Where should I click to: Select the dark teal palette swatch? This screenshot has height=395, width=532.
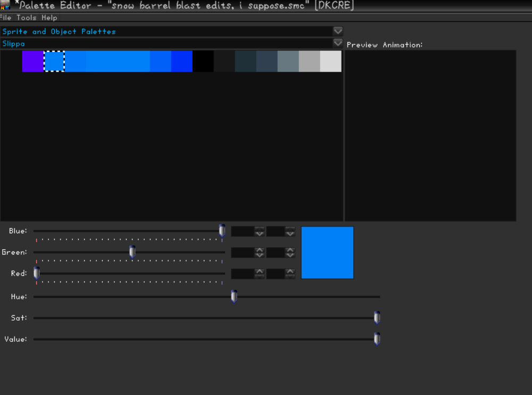[245, 61]
